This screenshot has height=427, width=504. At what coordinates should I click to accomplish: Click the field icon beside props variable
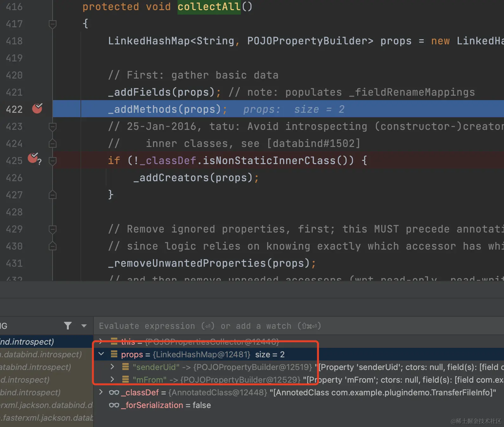114,354
